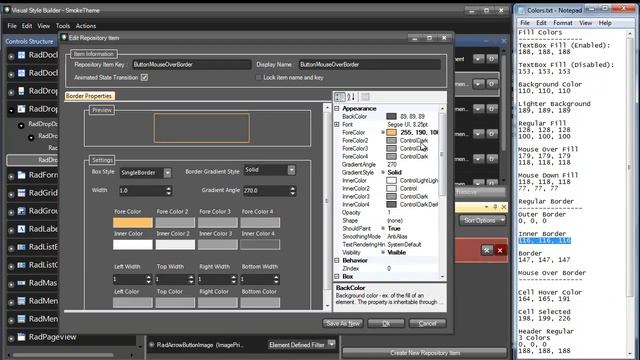Select the Opacity property row
The image size is (640, 360).
point(387,212)
